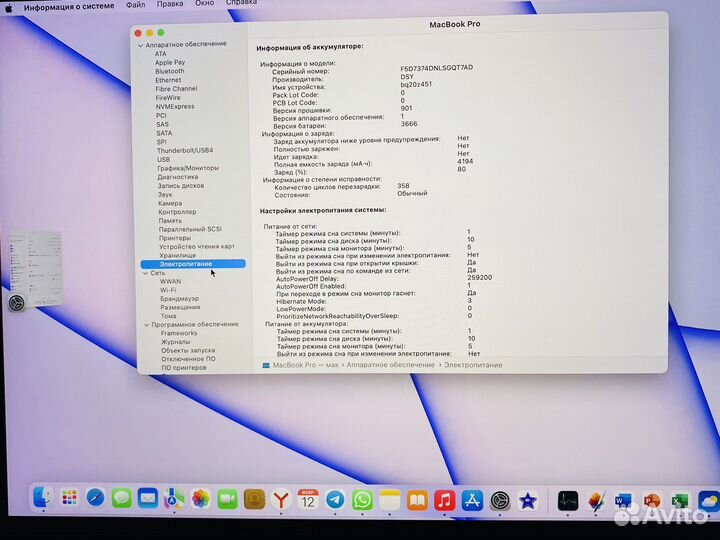Collapse the Сеть section
This screenshot has height=540, width=720.
[x=146, y=273]
